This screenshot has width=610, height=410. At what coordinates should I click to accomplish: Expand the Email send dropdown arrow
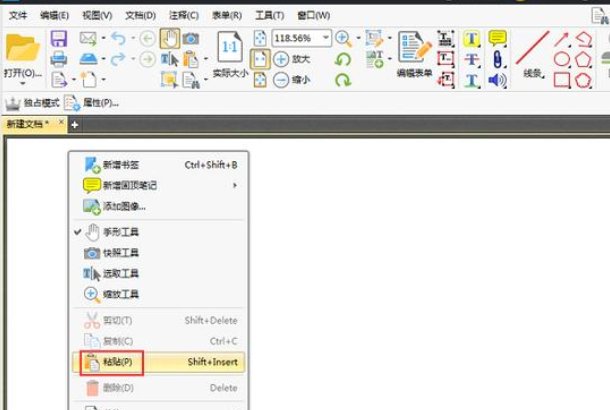(103, 38)
